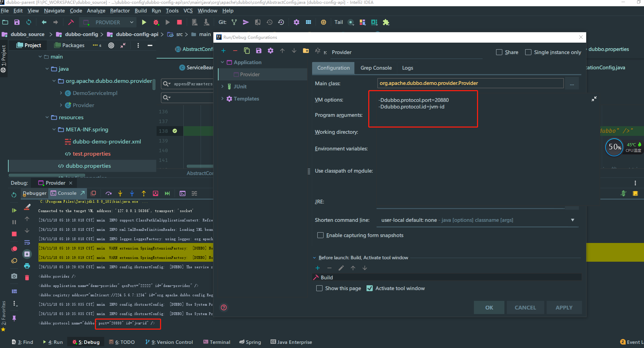Click the Step Over icon in debugger

(108, 193)
